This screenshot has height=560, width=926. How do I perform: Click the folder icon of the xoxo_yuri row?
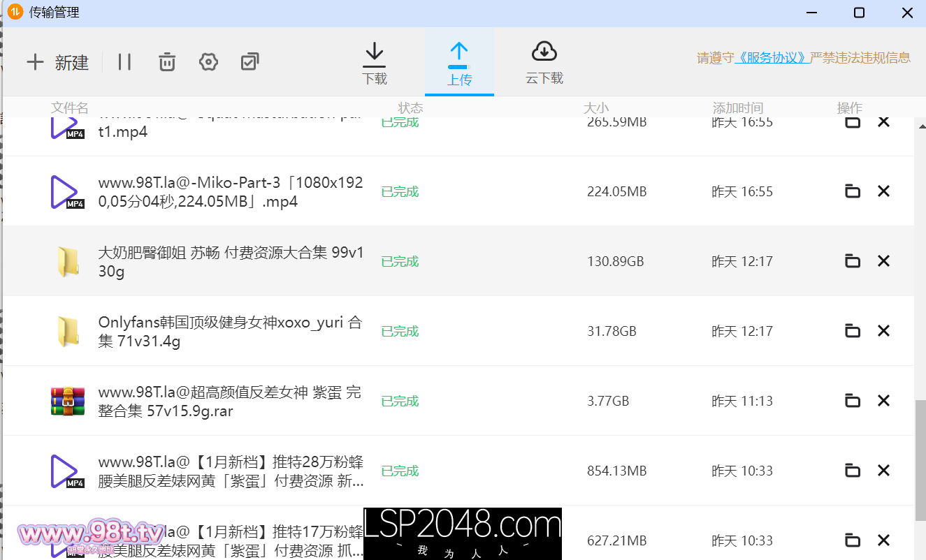pyautogui.click(x=68, y=332)
